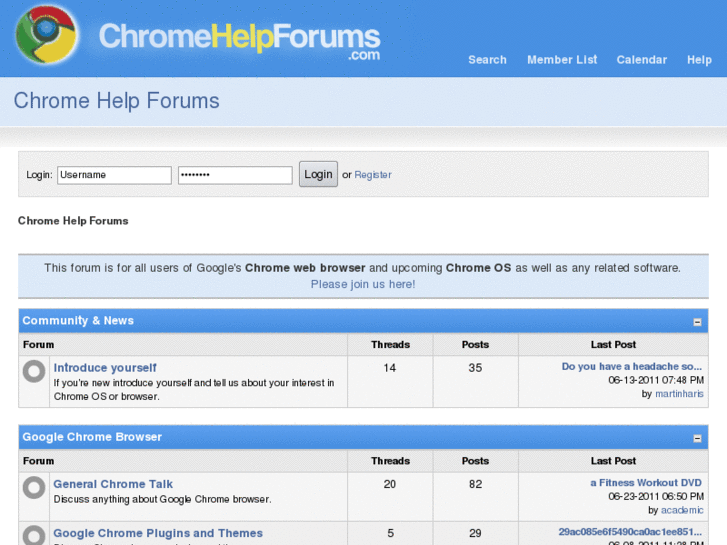Click thread count 20 for General Chrome Talk
This screenshot has width=727, height=545.
pyautogui.click(x=389, y=484)
